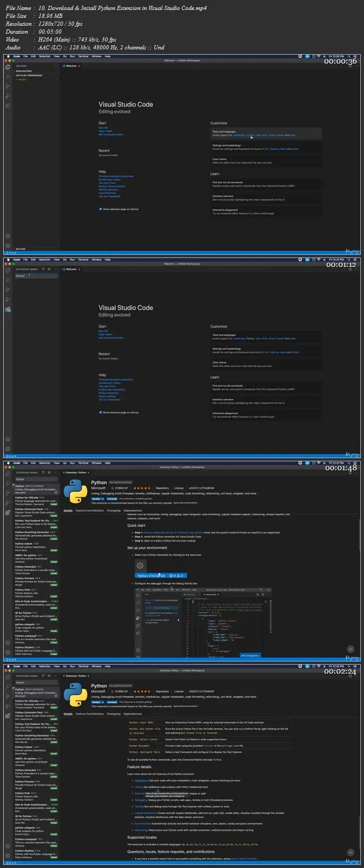Screen dimensions: 364x868
Task: Select the Dependencies tab in the 00:02:24 frame
Action: [x=133, y=714]
